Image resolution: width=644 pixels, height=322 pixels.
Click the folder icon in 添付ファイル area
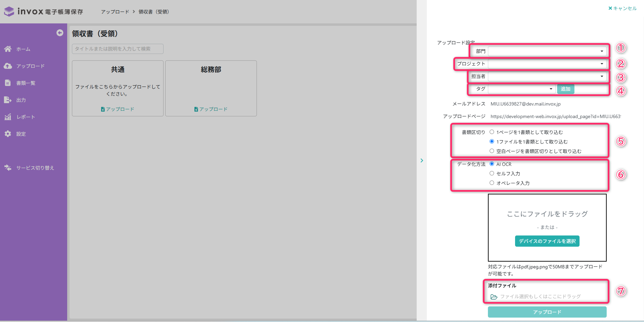(494, 297)
